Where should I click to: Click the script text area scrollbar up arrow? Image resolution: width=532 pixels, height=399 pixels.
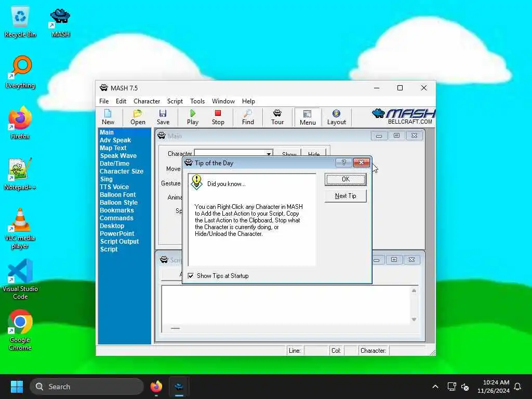click(x=414, y=290)
